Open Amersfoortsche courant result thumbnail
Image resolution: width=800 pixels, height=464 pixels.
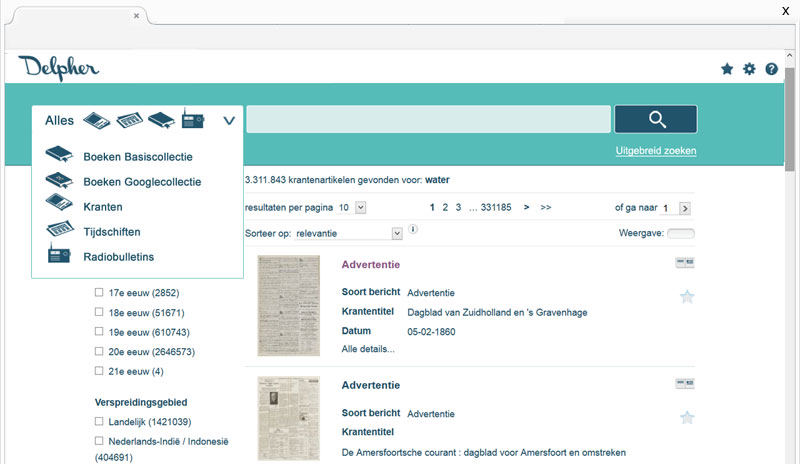(289, 419)
